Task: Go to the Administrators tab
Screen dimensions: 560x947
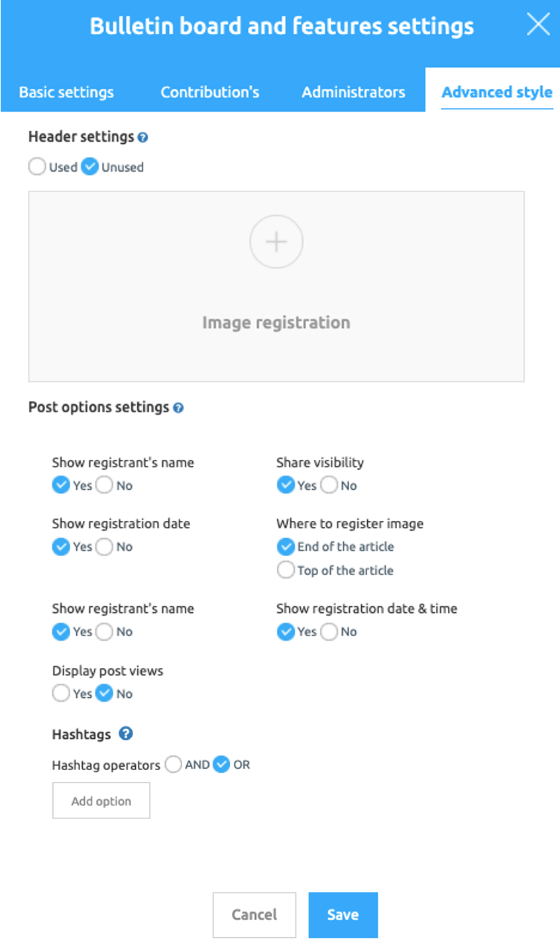Action: tap(353, 92)
